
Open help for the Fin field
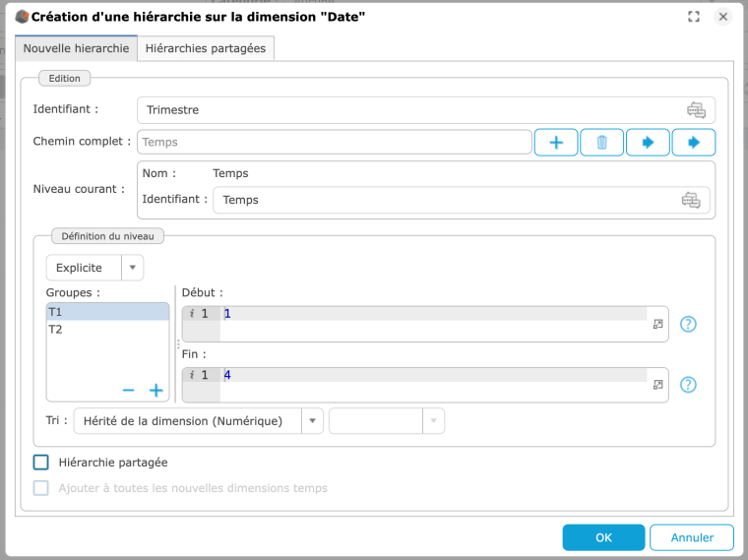[x=688, y=385]
